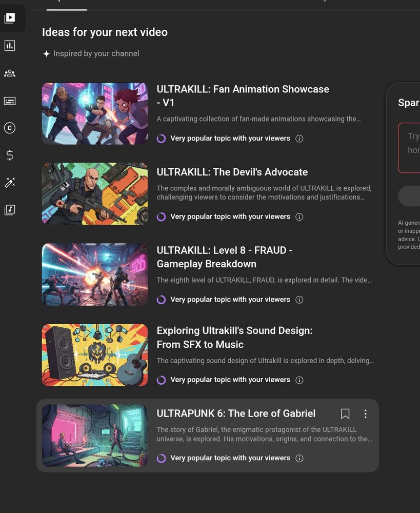Show info for The Devil's Advocate popularity
Image resolution: width=420 pixels, height=513 pixels.
(299, 216)
